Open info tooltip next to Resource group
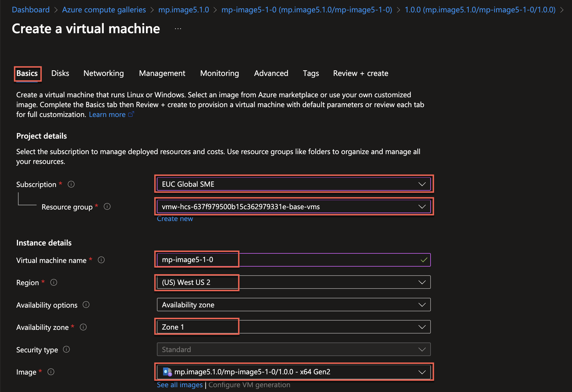 pos(107,207)
